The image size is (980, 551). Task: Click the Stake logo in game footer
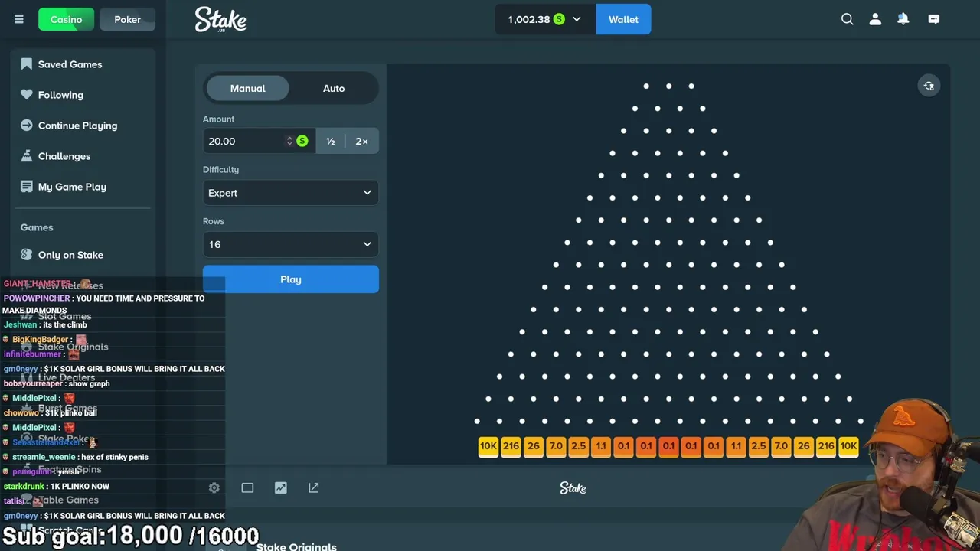(573, 487)
